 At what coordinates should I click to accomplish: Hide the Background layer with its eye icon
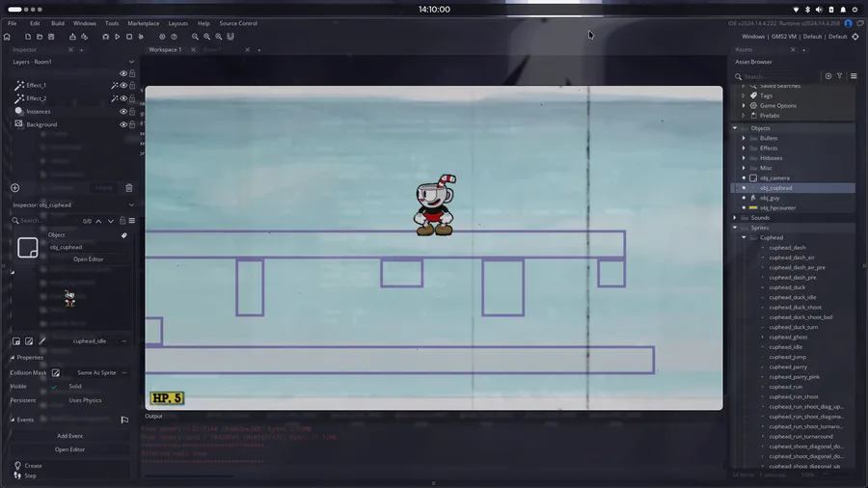(x=123, y=124)
